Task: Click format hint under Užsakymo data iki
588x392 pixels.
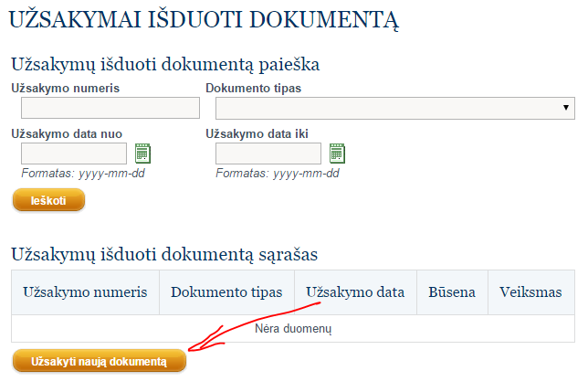Action: [x=278, y=174]
